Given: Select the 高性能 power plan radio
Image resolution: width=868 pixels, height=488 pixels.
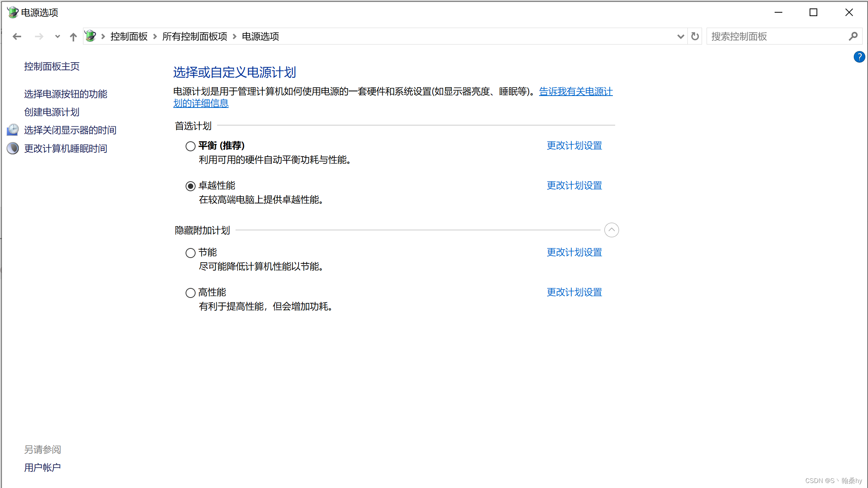Looking at the screenshot, I should [x=190, y=293].
